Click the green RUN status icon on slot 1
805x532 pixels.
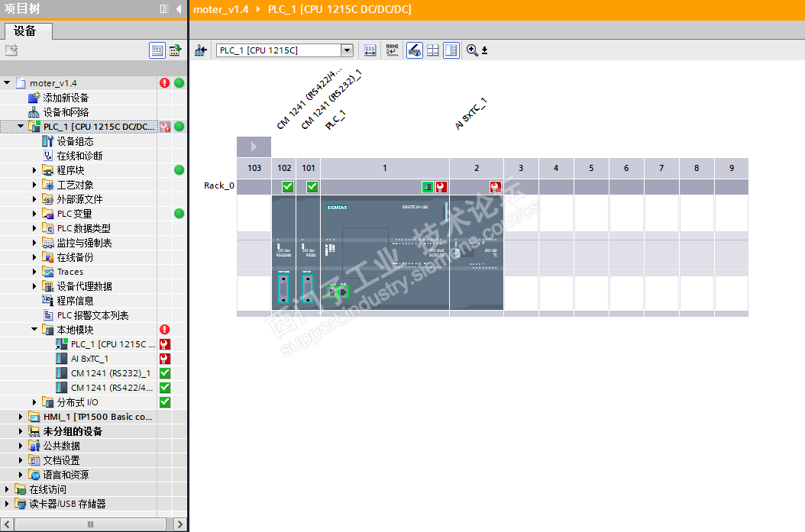428,187
